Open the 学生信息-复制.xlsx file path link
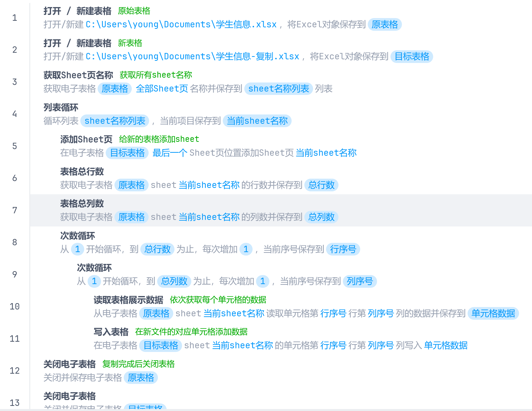 [x=192, y=57]
